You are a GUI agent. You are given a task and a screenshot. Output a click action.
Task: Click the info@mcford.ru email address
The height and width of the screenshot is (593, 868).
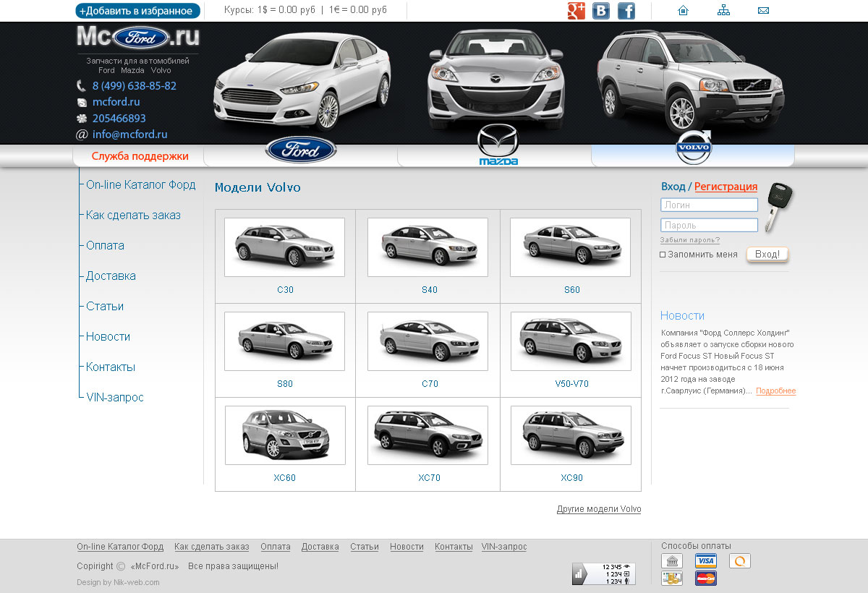[129, 135]
